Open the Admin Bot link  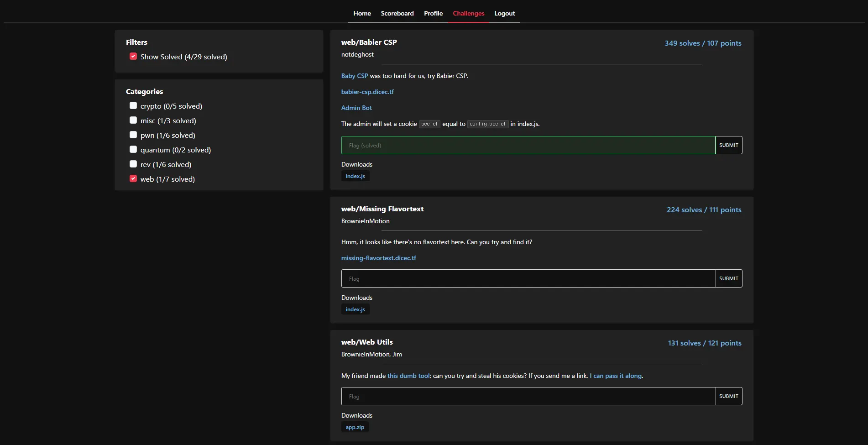(x=356, y=108)
